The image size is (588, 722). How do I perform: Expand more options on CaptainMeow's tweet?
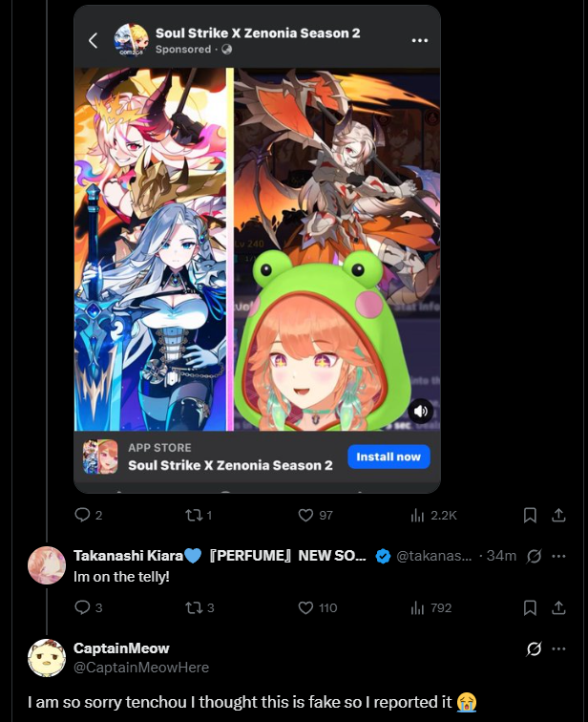click(x=558, y=648)
